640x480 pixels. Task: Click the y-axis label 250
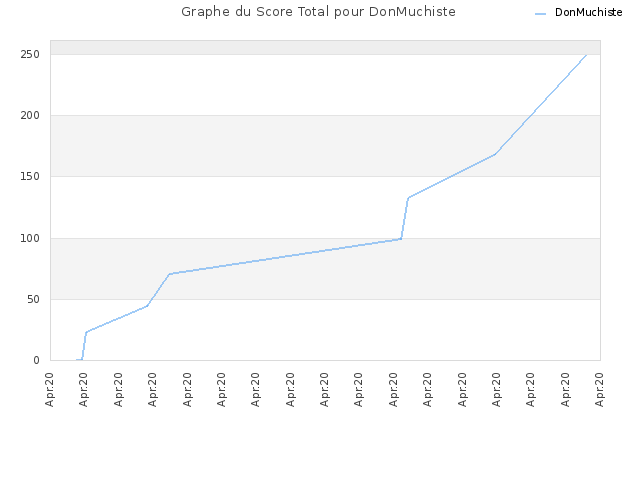[30, 54]
